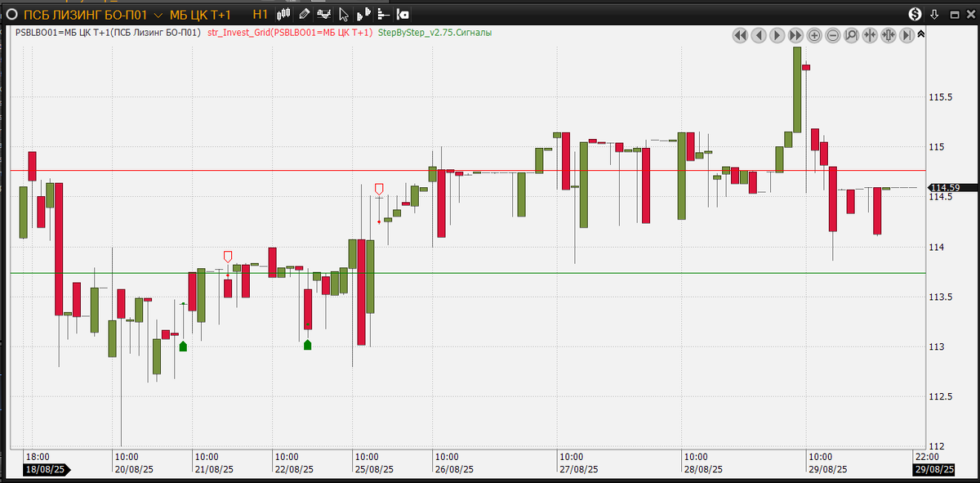Click the green buy signal marker on 21/08/25
This screenshot has width=980, height=483.
(x=183, y=347)
